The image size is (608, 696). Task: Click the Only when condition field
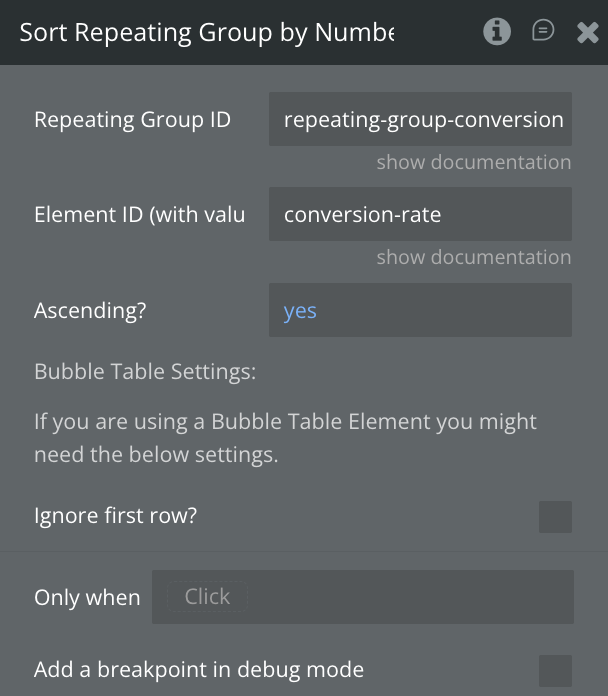point(362,597)
